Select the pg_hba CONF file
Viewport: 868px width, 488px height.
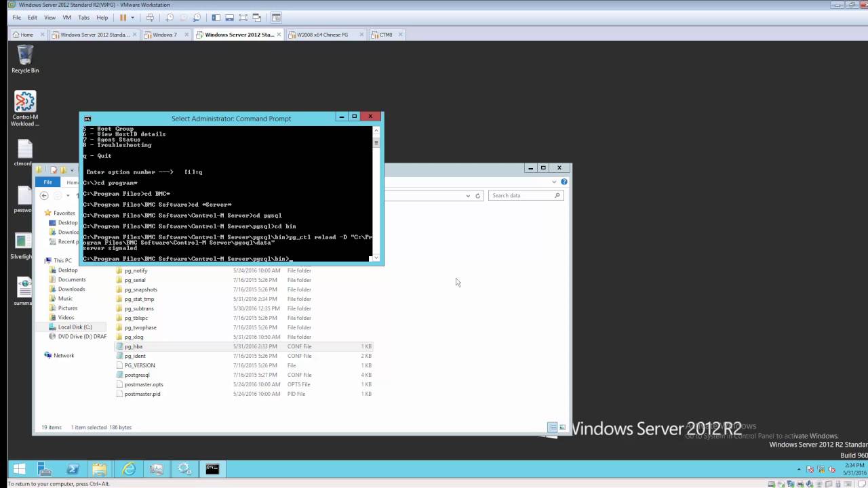244,346
